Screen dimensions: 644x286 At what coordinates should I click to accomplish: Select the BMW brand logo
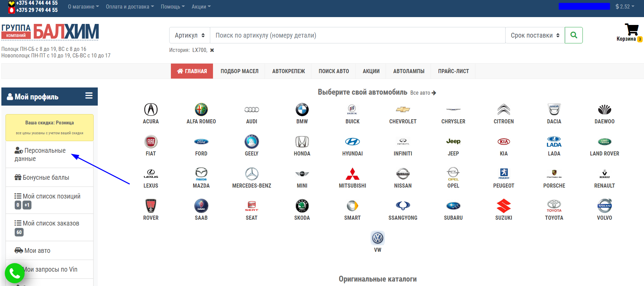click(302, 110)
